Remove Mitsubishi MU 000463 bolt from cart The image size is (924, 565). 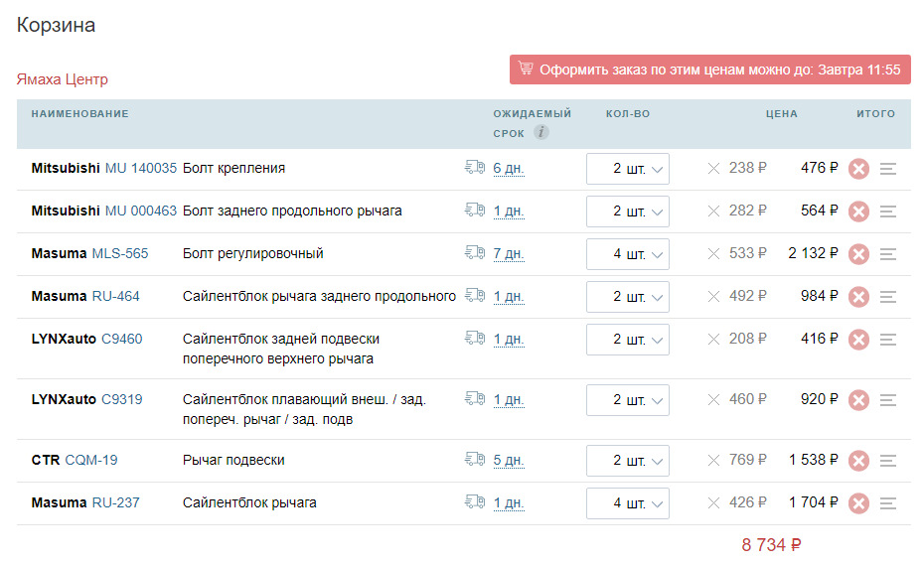858,212
